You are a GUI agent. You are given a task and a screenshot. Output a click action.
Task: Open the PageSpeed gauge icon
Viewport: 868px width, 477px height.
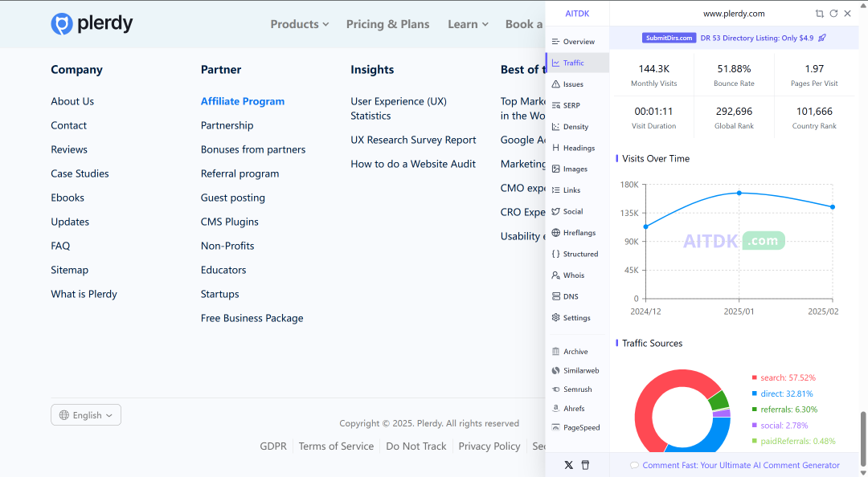(556, 428)
